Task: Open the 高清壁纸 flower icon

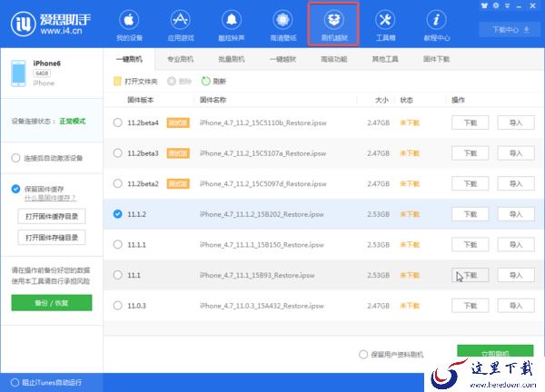Action: coord(282,25)
